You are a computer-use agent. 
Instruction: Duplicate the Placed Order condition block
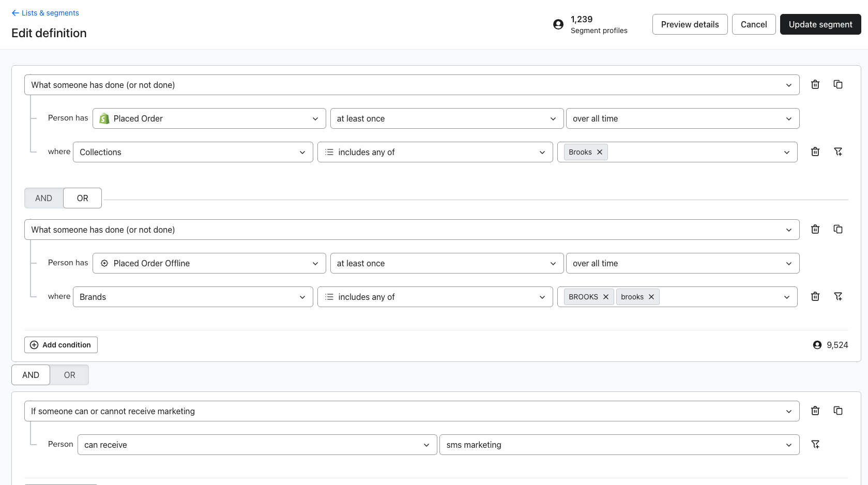[x=838, y=84]
